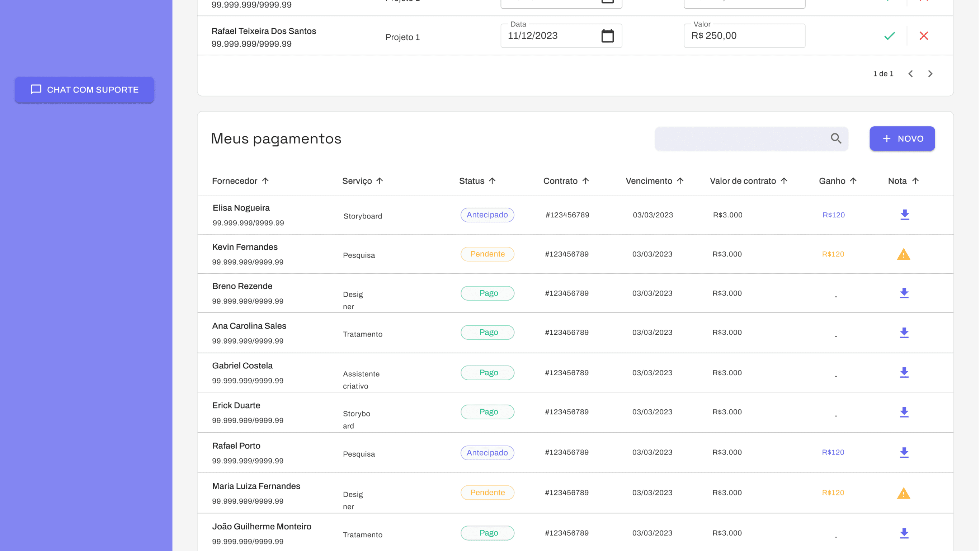The image size is (980, 551).
Task: Sort by Fornecedor column arrow
Action: click(265, 181)
